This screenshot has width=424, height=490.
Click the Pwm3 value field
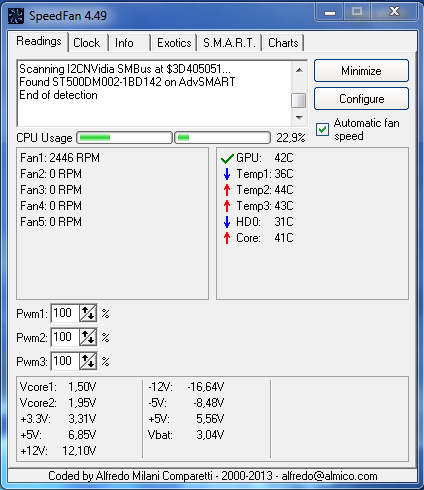[65, 361]
